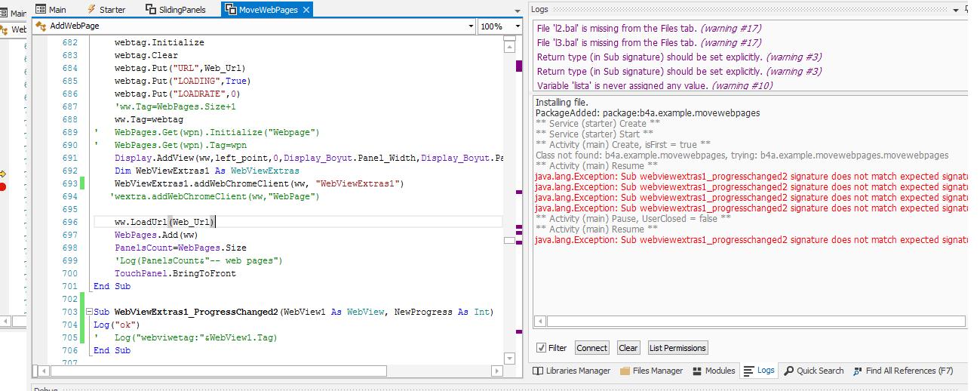Uncheck the Filter checkbox in Logs

[x=541, y=348]
